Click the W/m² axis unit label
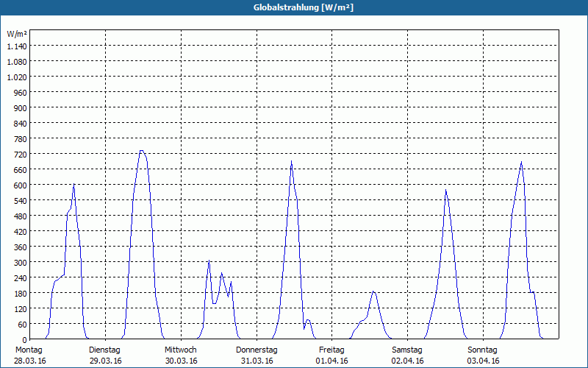Image resolution: width=588 pixels, height=368 pixels. pyautogui.click(x=17, y=34)
